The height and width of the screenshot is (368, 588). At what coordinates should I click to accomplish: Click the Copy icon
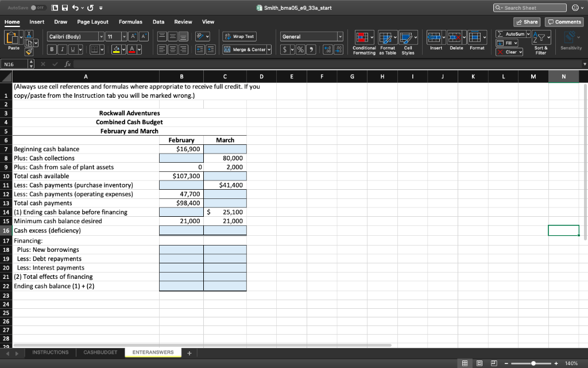(29, 43)
